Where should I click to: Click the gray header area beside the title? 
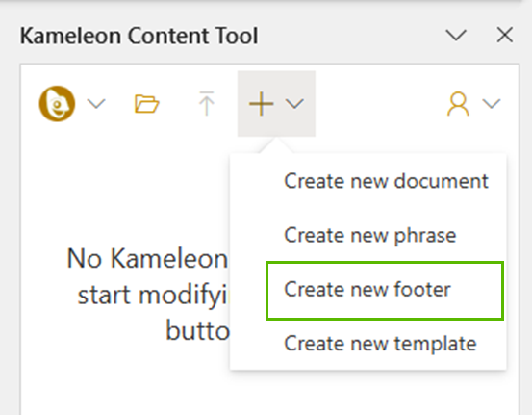pyautogui.click(x=351, y=36)
